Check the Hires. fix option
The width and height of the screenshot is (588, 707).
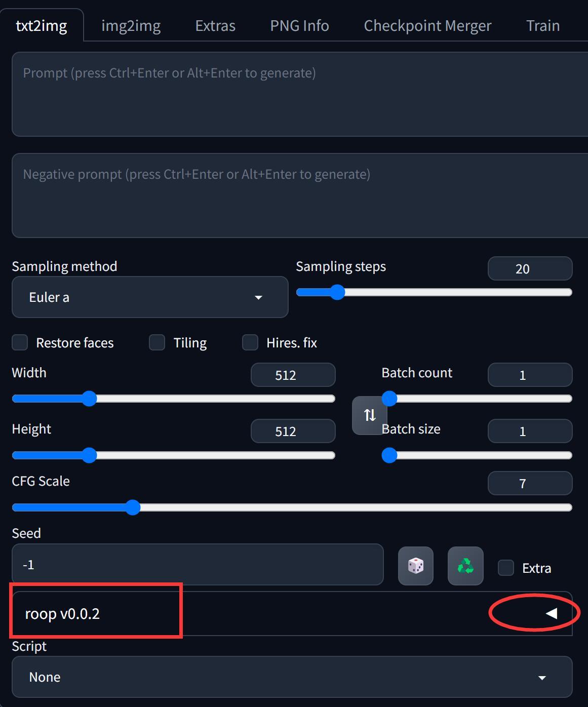point(250,342)
